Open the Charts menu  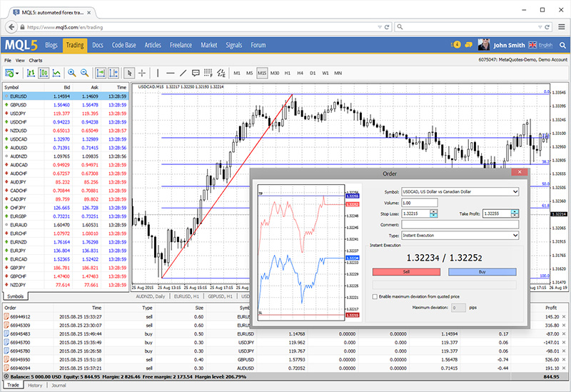pos(35,61)
